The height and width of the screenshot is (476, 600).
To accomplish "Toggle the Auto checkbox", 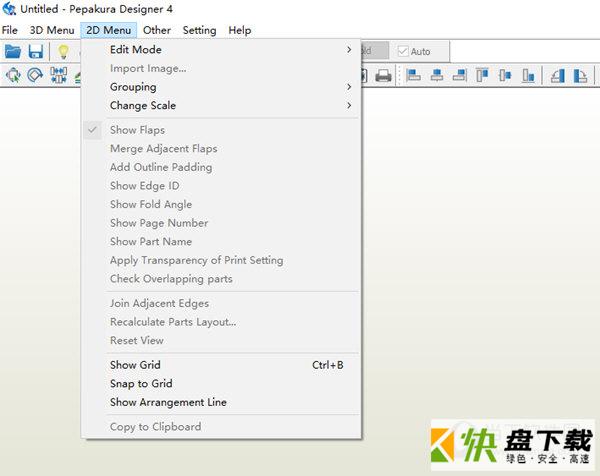I will coord(403,51).
